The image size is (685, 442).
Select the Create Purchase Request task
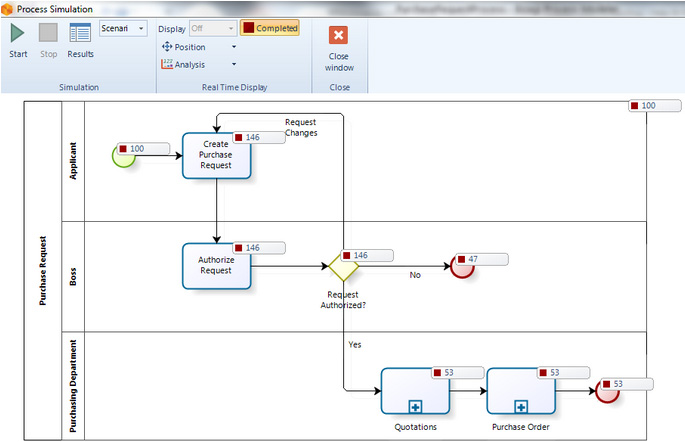(216, 155)
